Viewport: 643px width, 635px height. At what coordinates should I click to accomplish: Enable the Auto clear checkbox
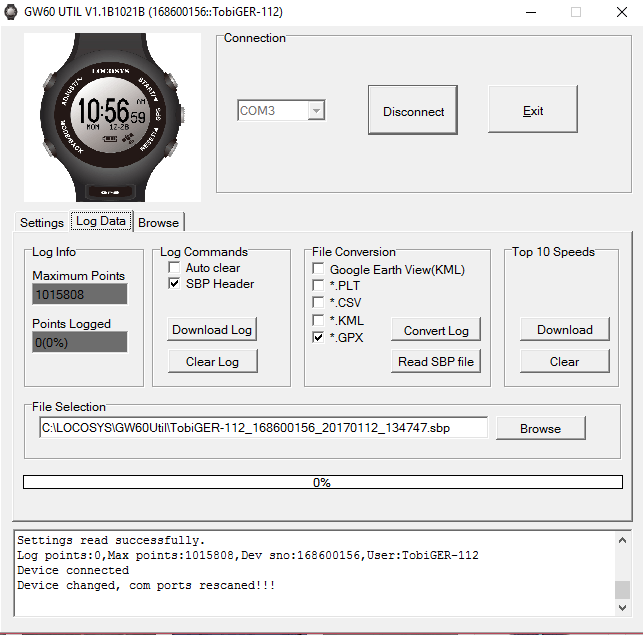[174, 267]
